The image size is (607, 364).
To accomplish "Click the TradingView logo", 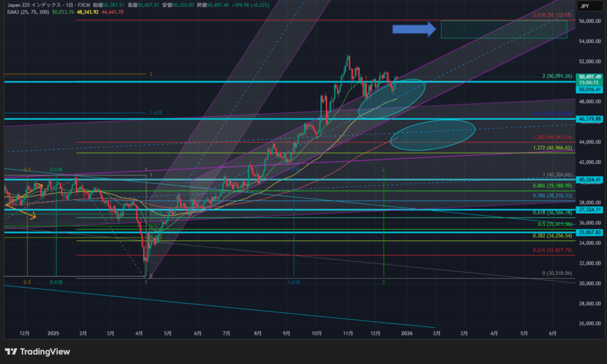I will click(x=37, y=352).
